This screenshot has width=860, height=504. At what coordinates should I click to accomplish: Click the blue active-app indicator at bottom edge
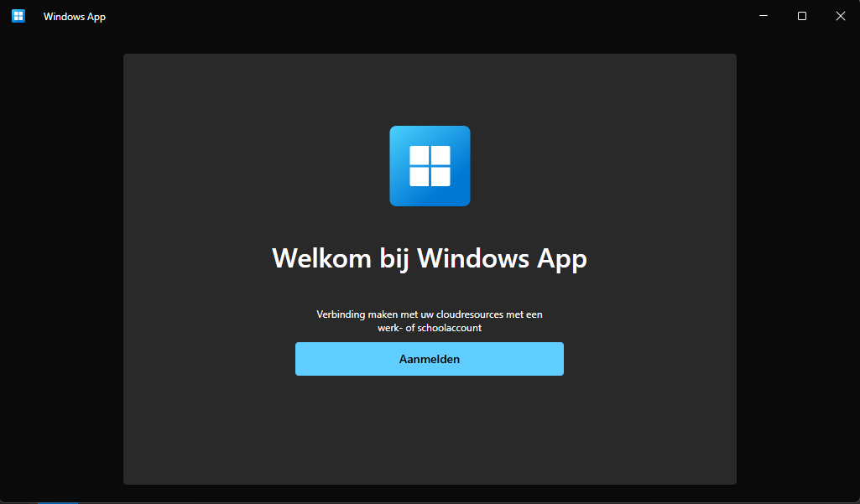point(58,502)
